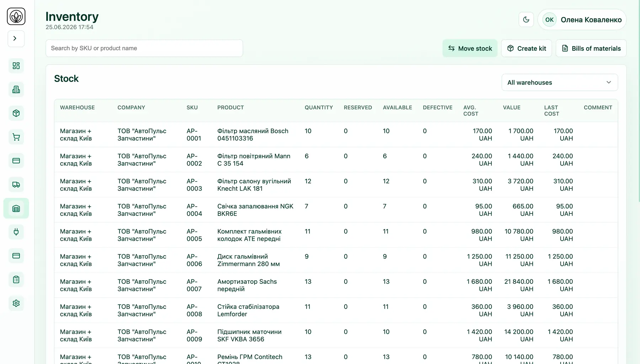The width and height of the screenshot is (640, 364).
Task: Open the plug integrations icon in sidebar
Action: coord(16,232)
